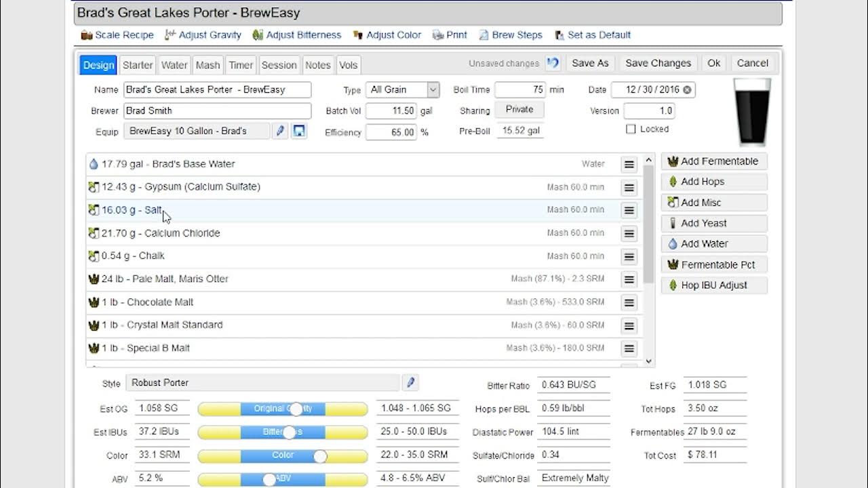This screenshot has width=868, height=488.
Task: Open the Type All Grain dropdown
Action: [x=402, y=89]
